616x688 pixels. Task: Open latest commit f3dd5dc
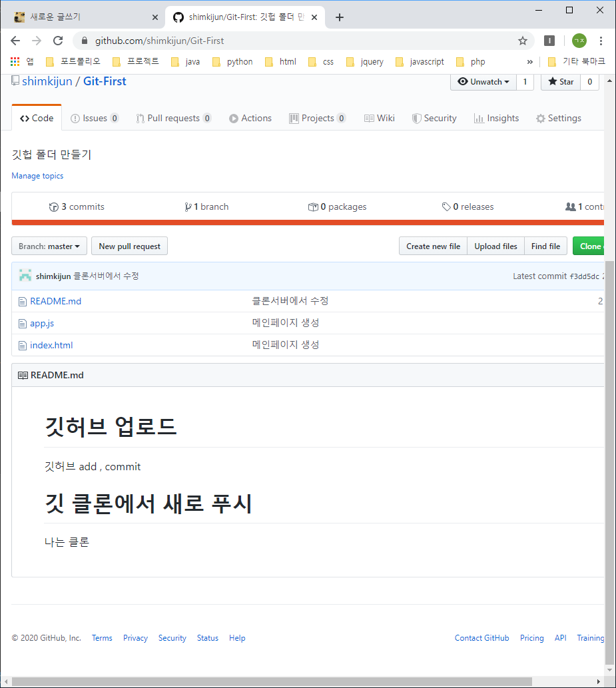pyautogui.click(x=584, y=276)
